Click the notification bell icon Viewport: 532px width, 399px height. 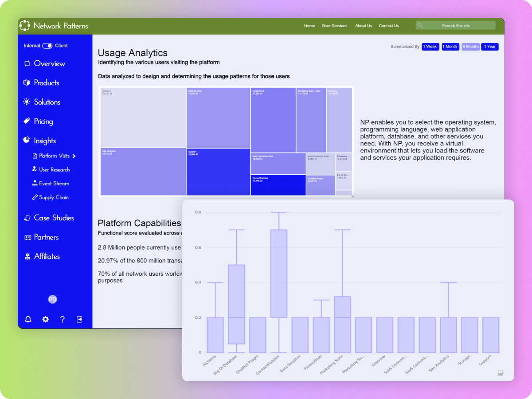tap(28, 319)
